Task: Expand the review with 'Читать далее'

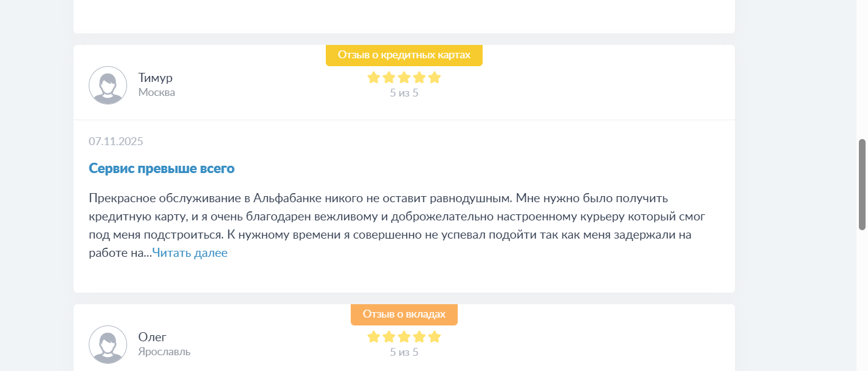Action: click(190, 253)
